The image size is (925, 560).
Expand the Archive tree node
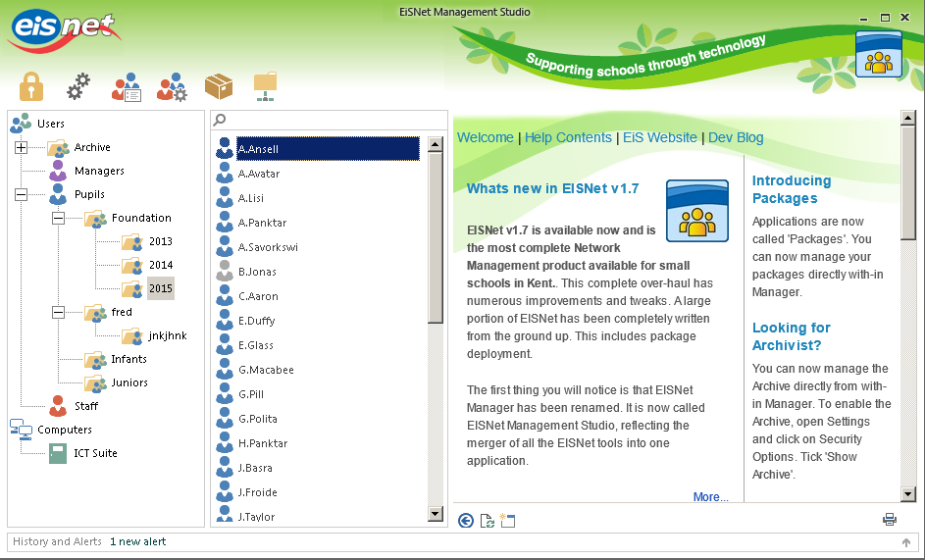(21, 147)
